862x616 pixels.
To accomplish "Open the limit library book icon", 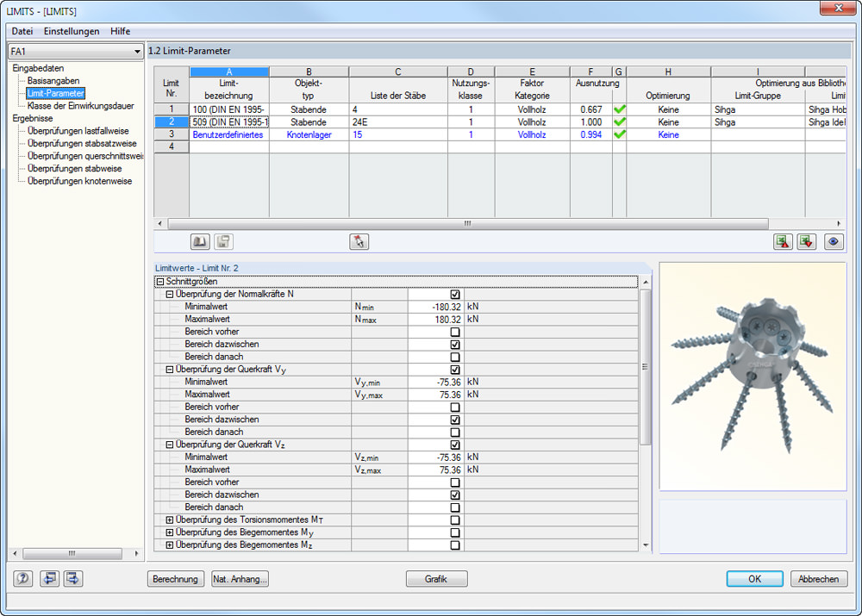I will click(200, 242).
